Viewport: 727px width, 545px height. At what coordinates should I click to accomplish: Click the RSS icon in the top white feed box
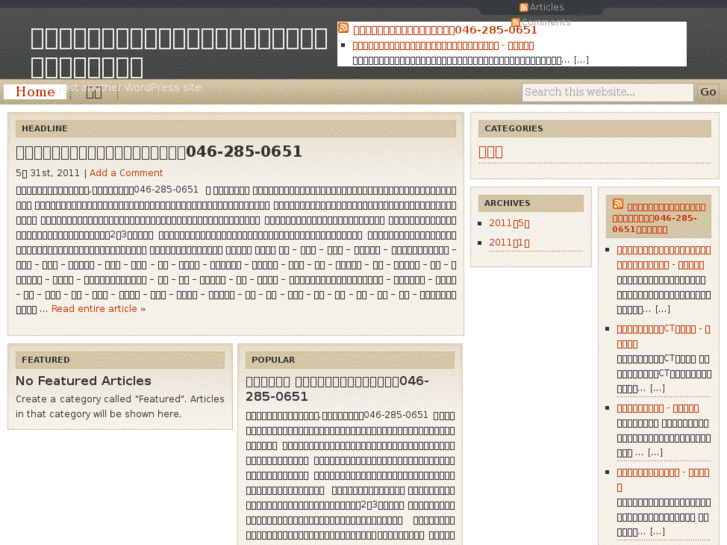click(343, 28)
